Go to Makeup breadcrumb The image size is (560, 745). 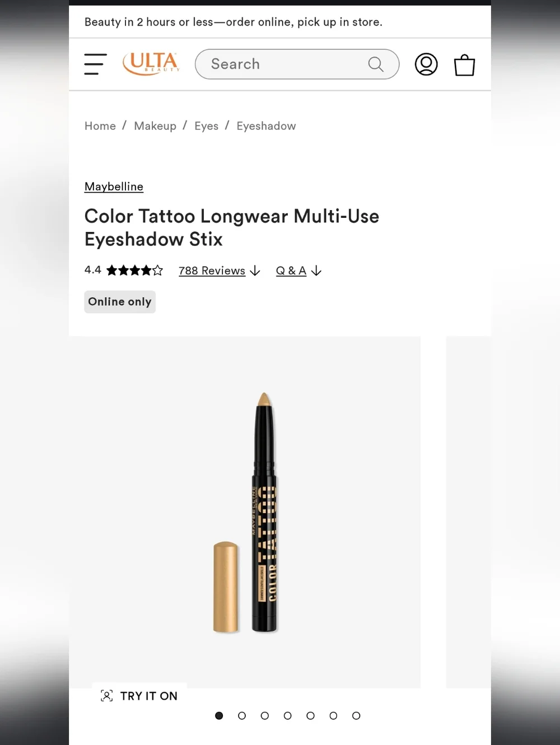[155, 126]
